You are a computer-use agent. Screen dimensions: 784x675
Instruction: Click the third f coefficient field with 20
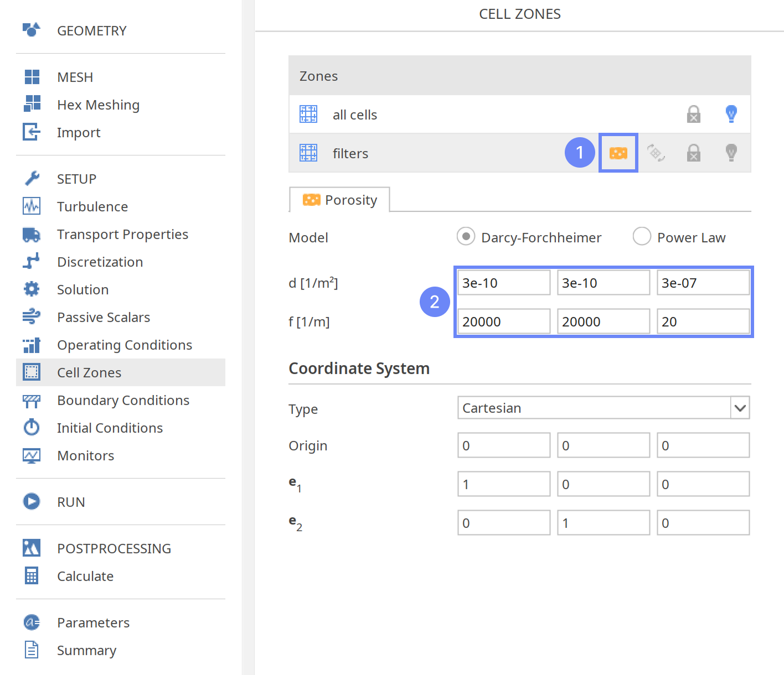(x=703, y=321)
